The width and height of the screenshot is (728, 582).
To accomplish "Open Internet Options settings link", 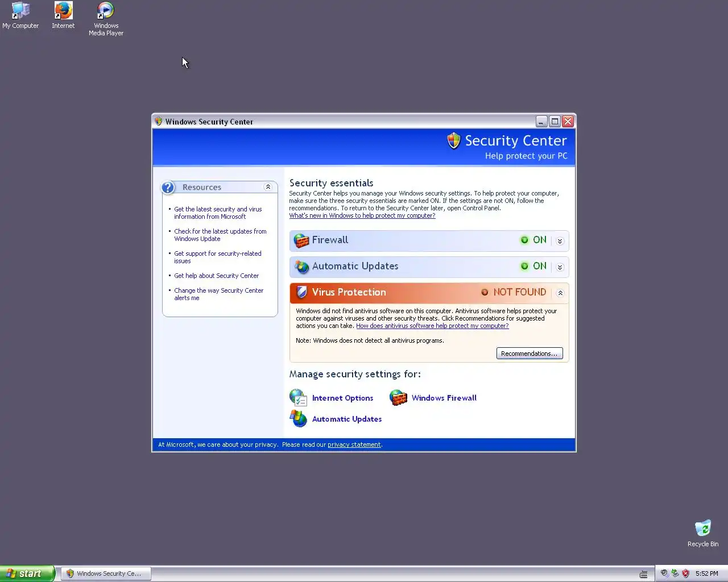I will click(342, 398).
